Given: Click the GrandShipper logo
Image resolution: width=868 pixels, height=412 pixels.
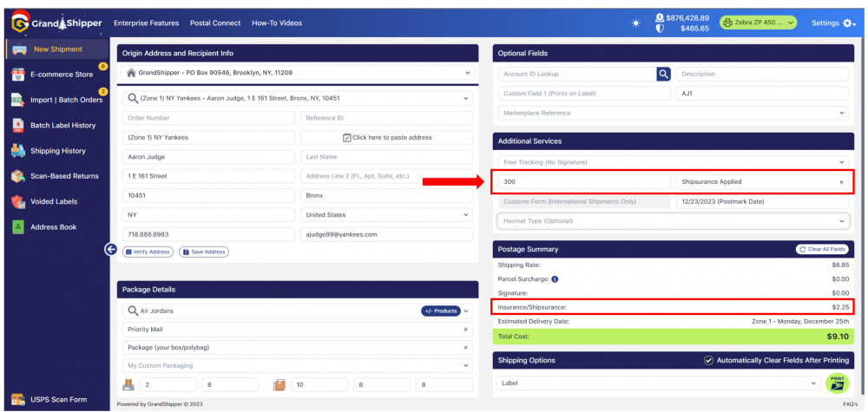Looking at the screenshot, I should [56, 23].
